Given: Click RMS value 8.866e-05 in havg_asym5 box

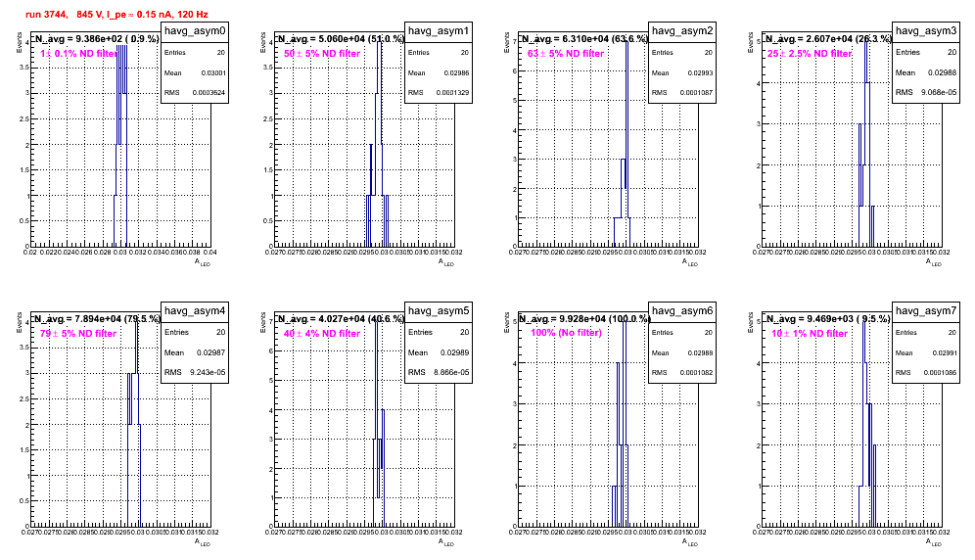Looking at the screenshot, I should point(451,372).
